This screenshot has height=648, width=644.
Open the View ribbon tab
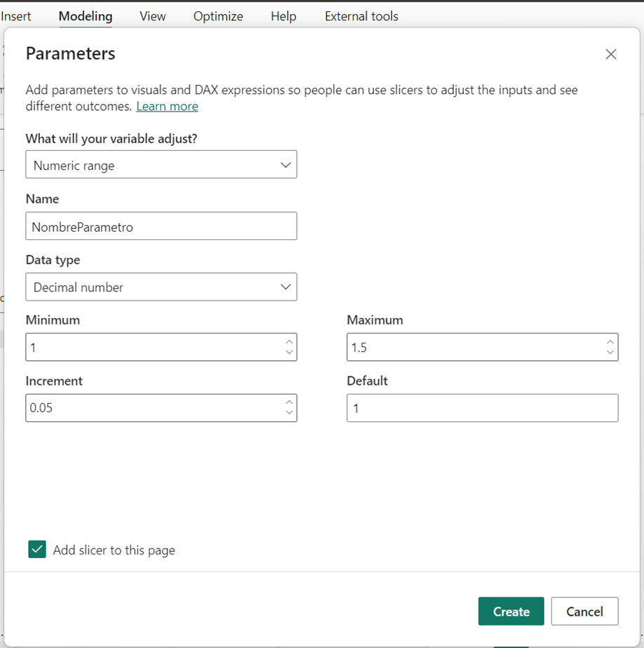point(152,16)
